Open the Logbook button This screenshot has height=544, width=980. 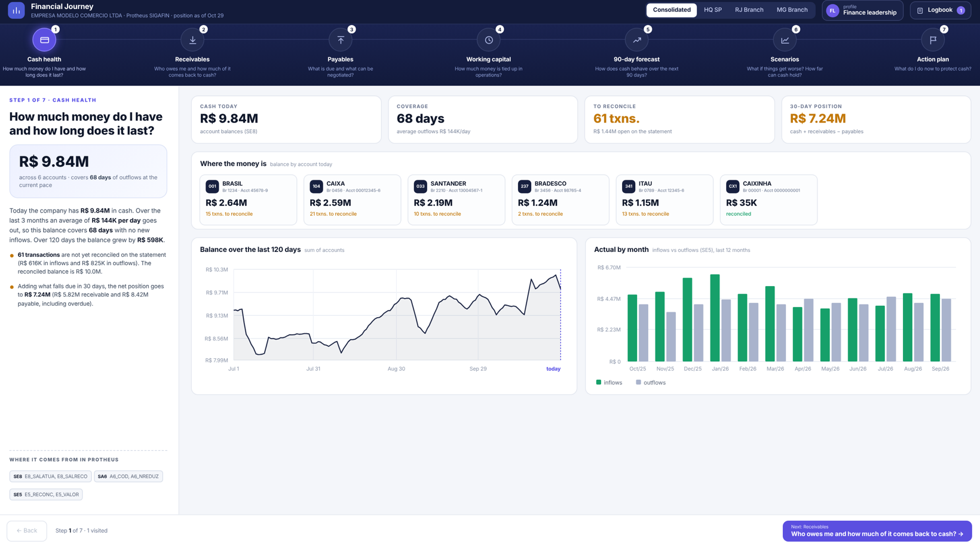pos(940,10)
